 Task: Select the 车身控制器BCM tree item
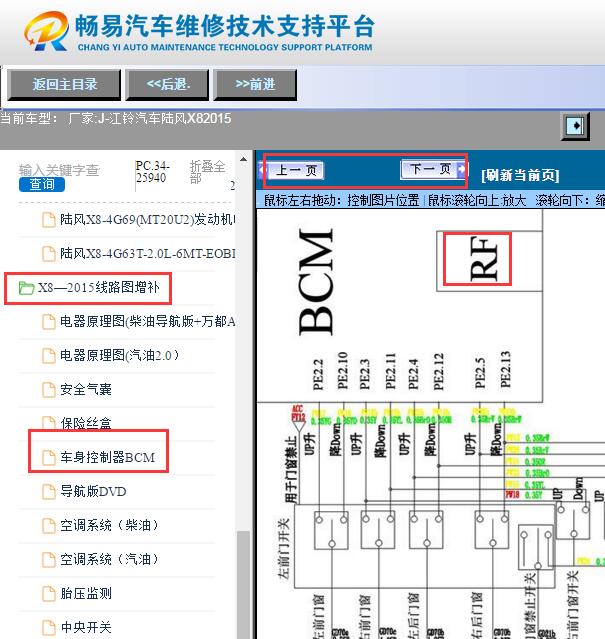tap(108, 457)
